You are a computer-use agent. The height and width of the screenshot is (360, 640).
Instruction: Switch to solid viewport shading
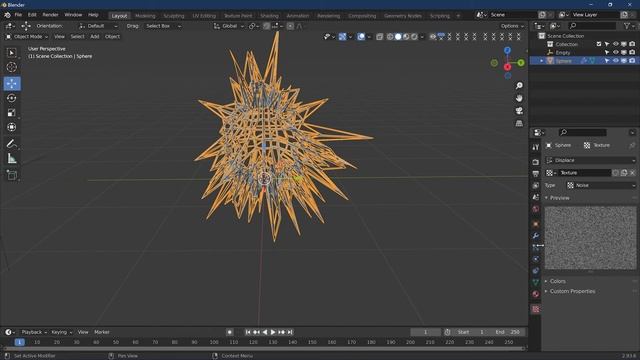pyautogui.click(x=398, y=37)
